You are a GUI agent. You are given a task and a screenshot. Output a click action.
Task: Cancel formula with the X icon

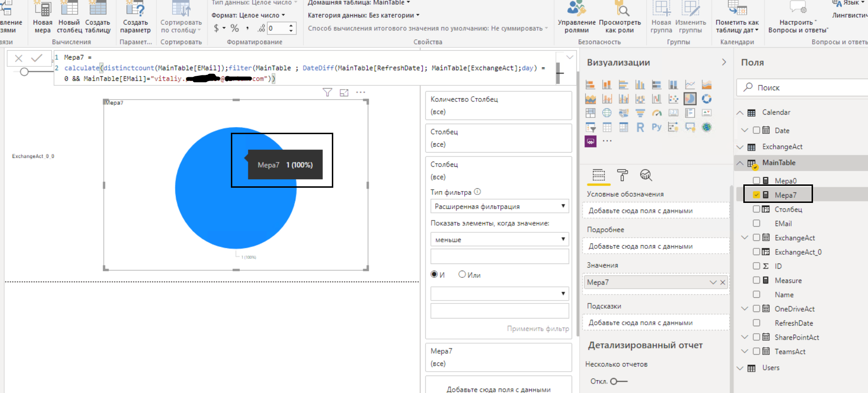pyautogui.click(x=18, y=58)
